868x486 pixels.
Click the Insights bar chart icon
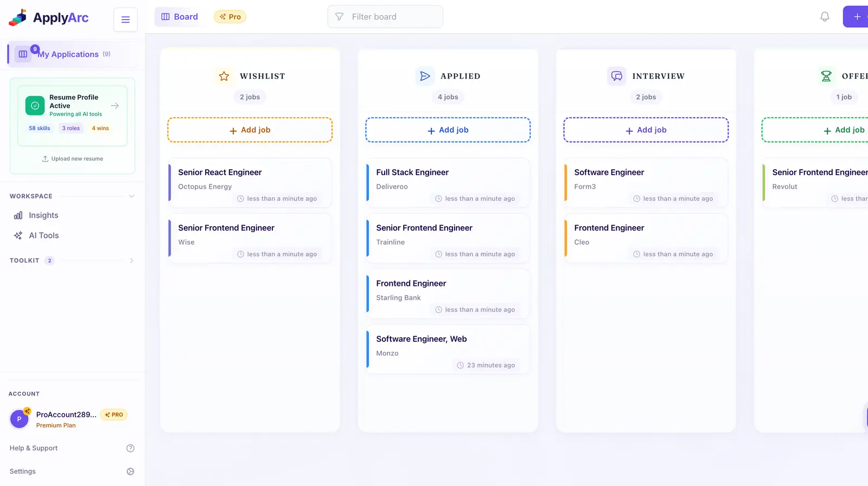point(18,215)
